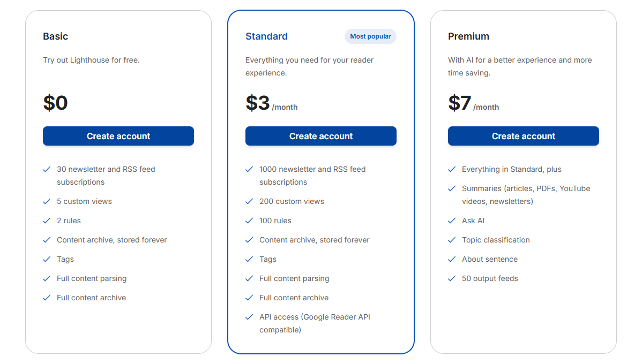Click checkmark beside 1000 newsletter subscriptions
The width and height of the screenshot is (642, 364).
pos(249,169)
